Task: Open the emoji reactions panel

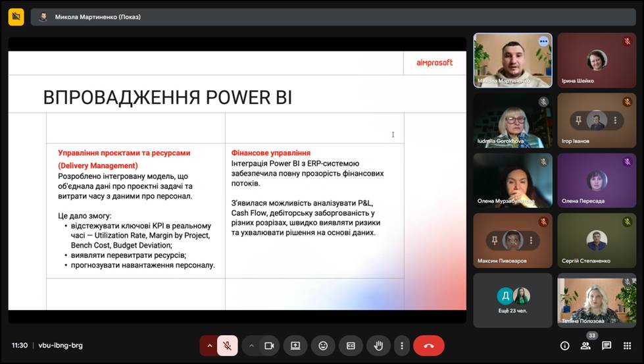Action: (323, 346)
